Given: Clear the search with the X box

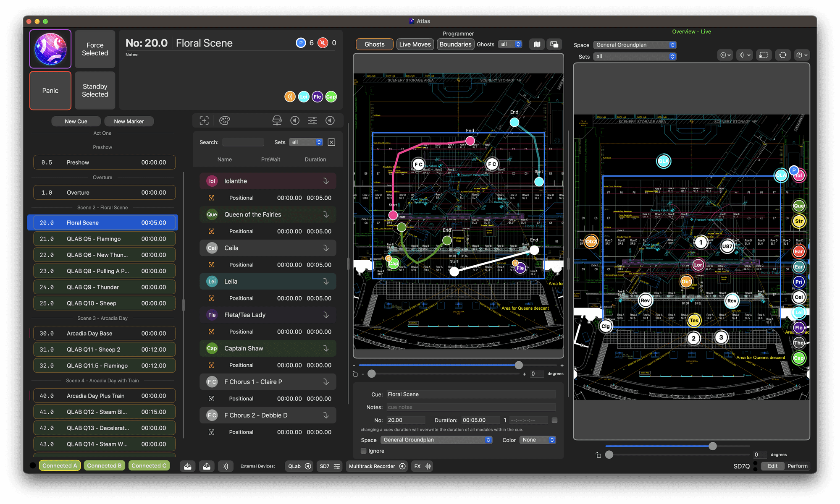Looking at the screenshot, I should 331,142.
